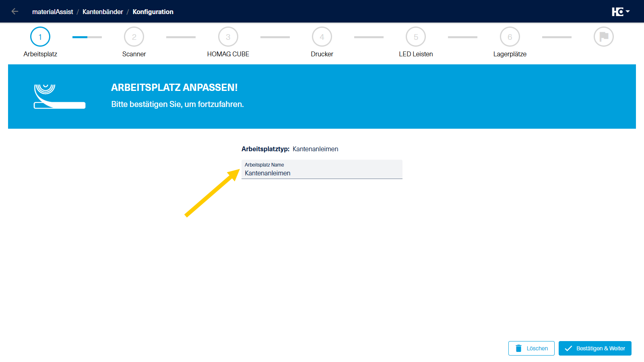Image resolution: width=644 pixels, height=362 pixels.
Task: Open step 5 LED Leisten
Action: pos(416,37)
